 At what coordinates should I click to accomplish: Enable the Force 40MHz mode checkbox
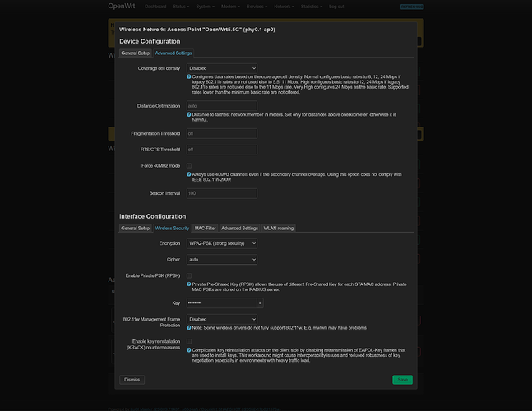tap(190, 165)
